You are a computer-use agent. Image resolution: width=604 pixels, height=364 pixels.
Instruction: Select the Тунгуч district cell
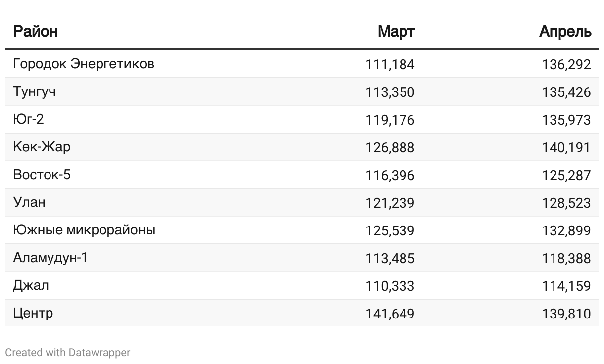(34, 92)
